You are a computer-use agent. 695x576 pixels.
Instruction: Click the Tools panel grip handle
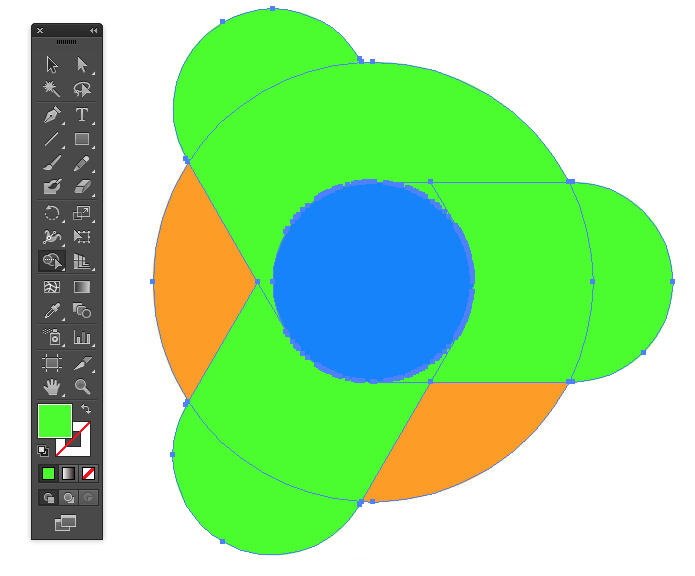[x=66, y=42]
